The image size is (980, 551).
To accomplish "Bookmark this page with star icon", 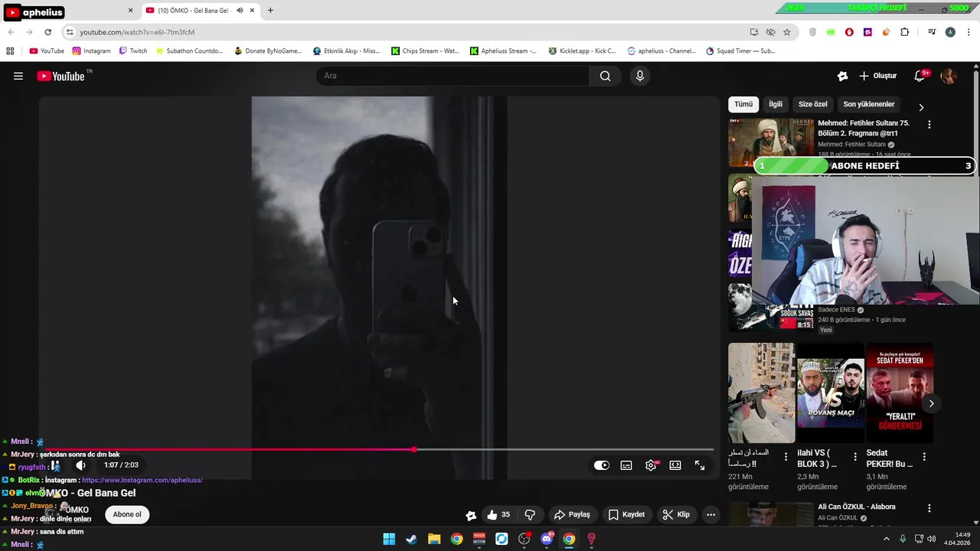I will tap(786, 32).
